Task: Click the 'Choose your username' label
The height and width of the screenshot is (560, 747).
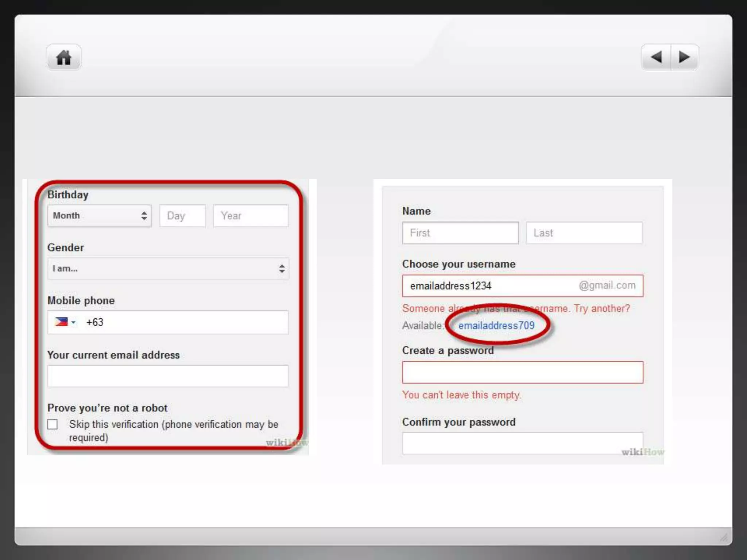Action: click(x=459, y=264)
